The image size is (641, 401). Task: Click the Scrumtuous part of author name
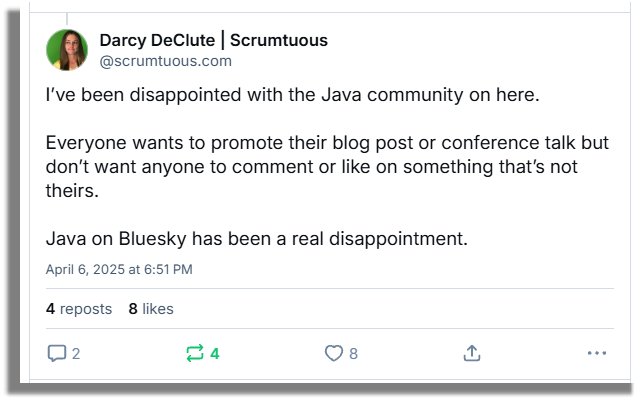click(x=279, y=41)
